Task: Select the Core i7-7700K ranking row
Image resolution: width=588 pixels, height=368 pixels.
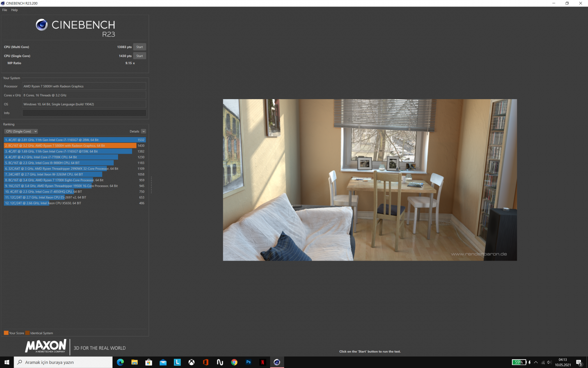Action: (x=75, y=157)
